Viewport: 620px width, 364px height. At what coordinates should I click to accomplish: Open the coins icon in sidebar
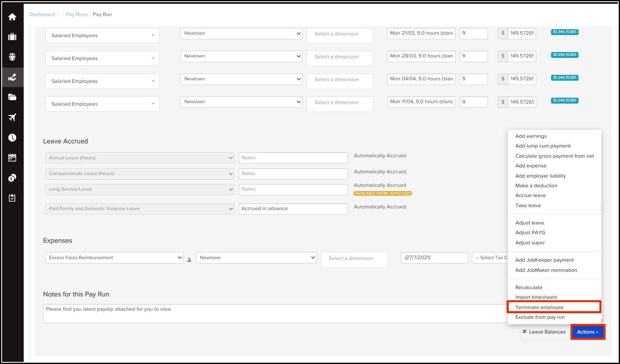coord(12,178)
